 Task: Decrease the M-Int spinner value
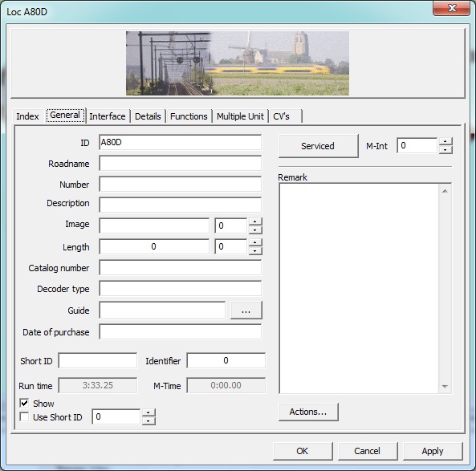click(x=445, y=149)
